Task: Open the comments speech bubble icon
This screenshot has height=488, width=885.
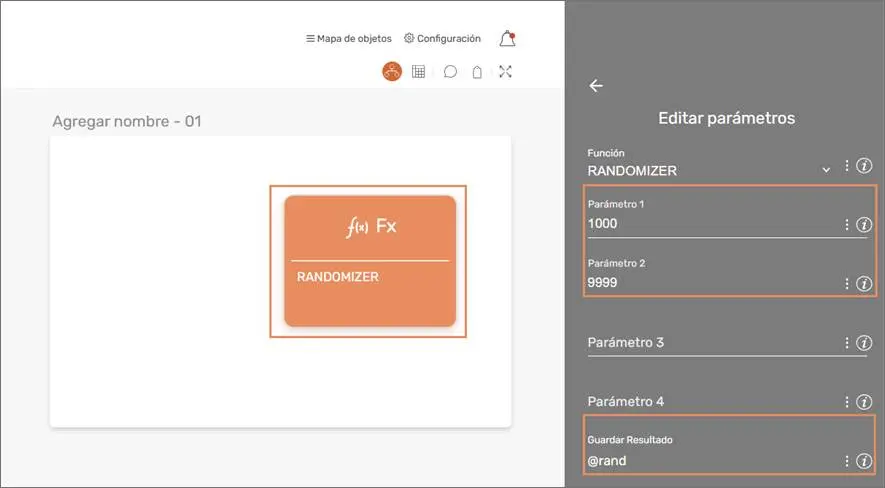Action: pyautogui.click(x=450, y=71)
